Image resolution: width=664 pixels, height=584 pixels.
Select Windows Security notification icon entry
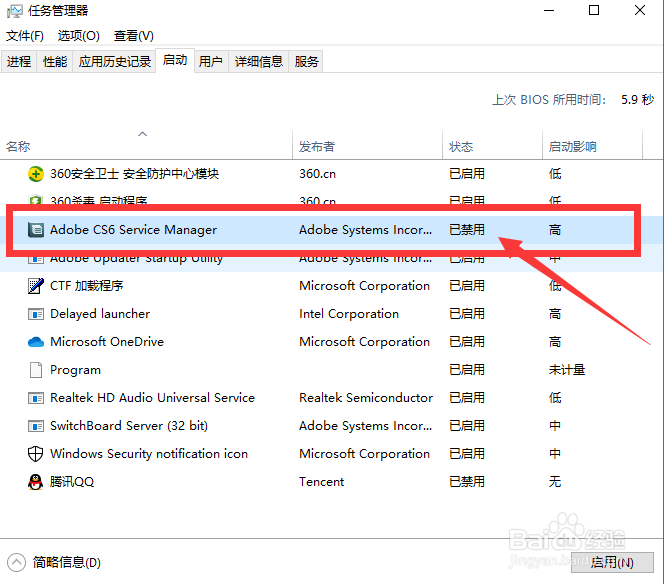click(x=149, y=454)
